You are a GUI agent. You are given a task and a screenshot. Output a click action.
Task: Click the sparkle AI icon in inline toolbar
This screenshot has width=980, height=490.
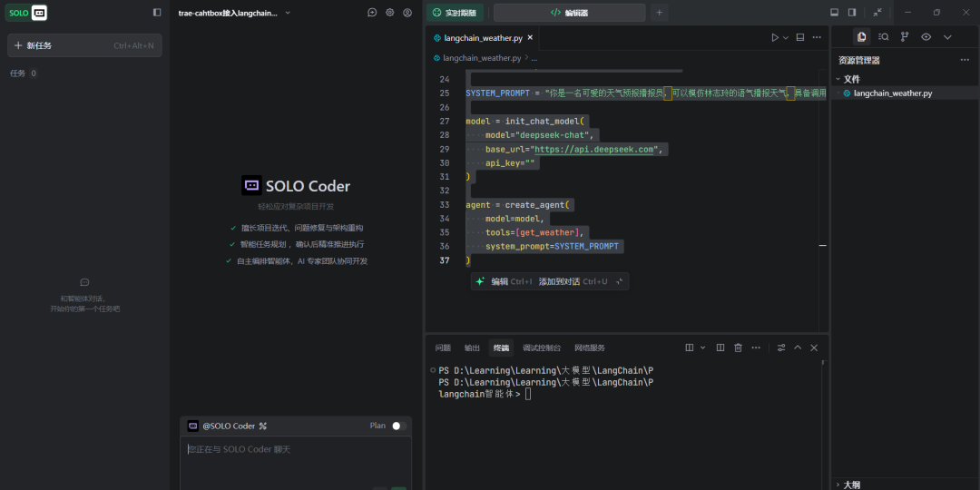pos(480,282)
